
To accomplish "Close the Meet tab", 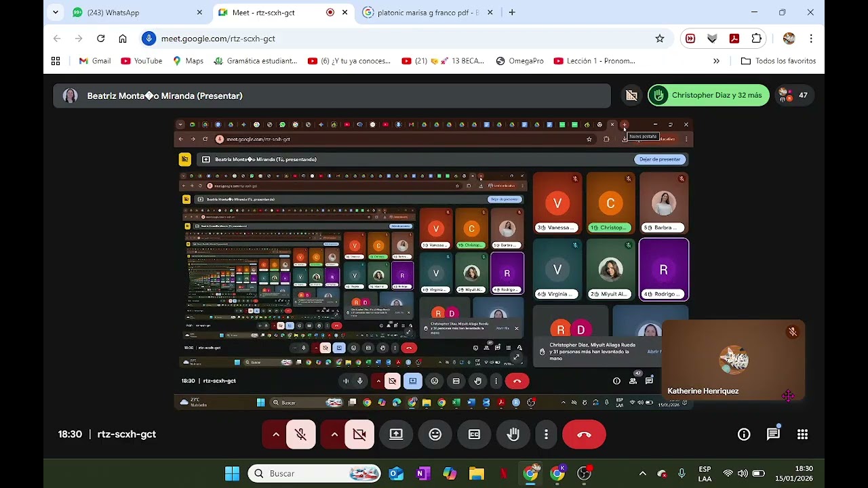I will point(344,12).
